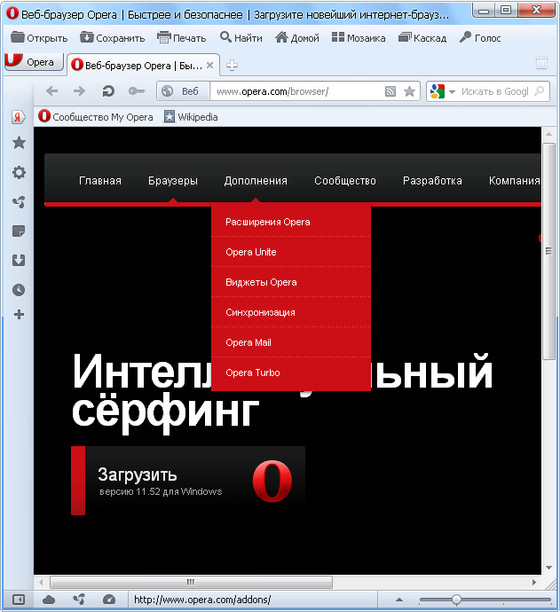The height and width of the screenshot is (612, 560).
Task: Open the Downloads panel
Action: 19,260
